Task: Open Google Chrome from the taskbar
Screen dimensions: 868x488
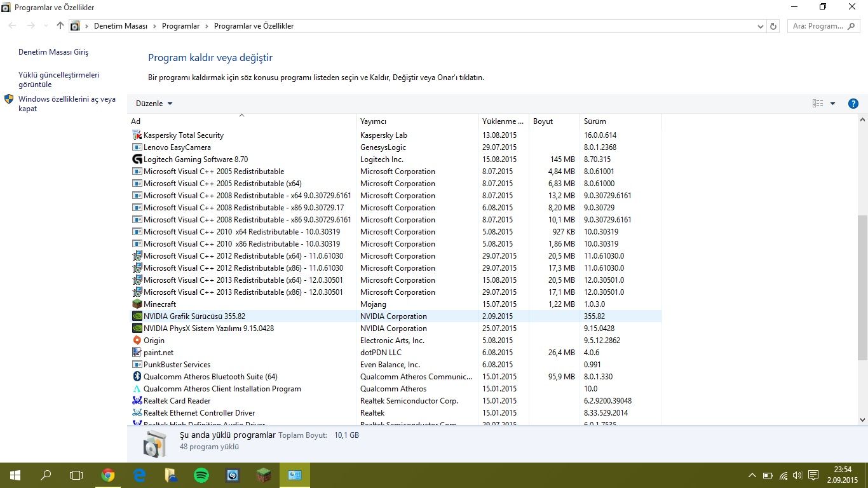Action: point(108,475)
